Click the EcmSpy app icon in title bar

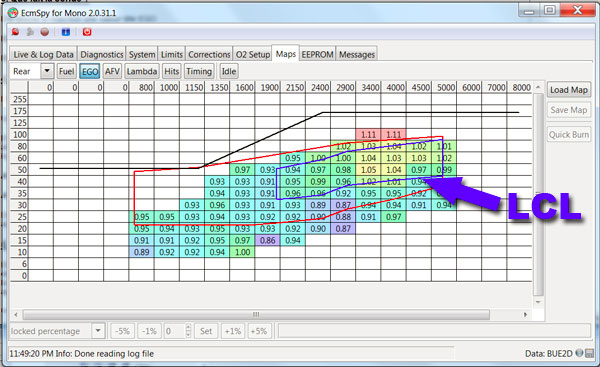point(13,13)
